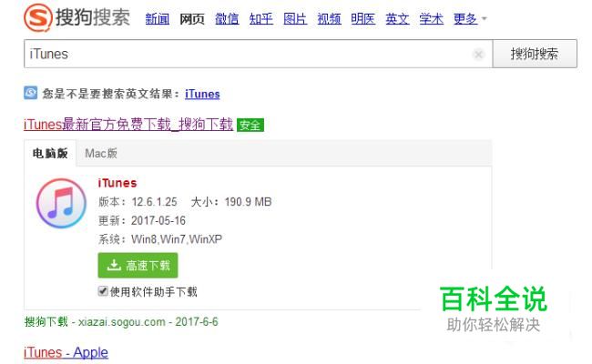Open the 明医 category
Screen dimensions: 592x364
362,18
